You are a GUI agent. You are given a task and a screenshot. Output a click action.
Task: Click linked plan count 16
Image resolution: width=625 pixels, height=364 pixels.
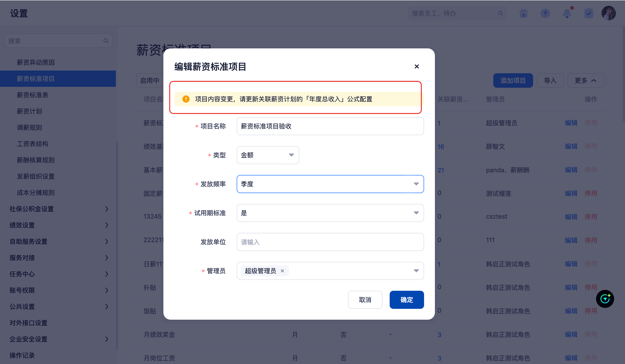[441, 147]
